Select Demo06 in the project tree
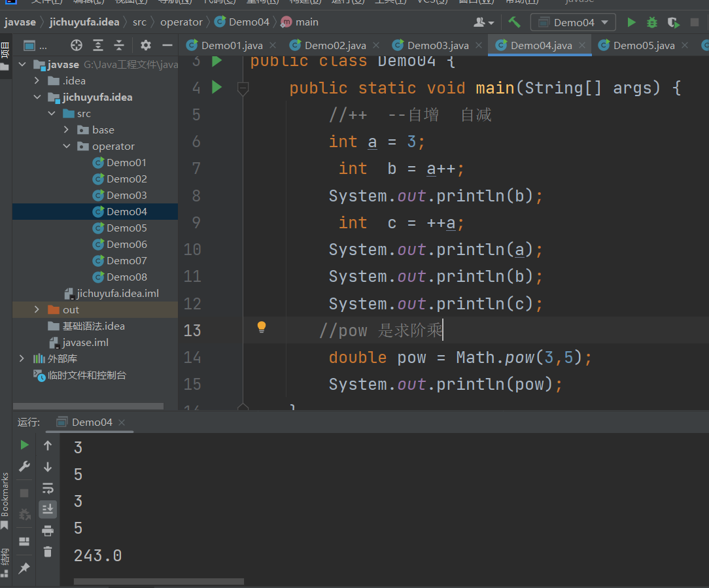 coord(126,245)
